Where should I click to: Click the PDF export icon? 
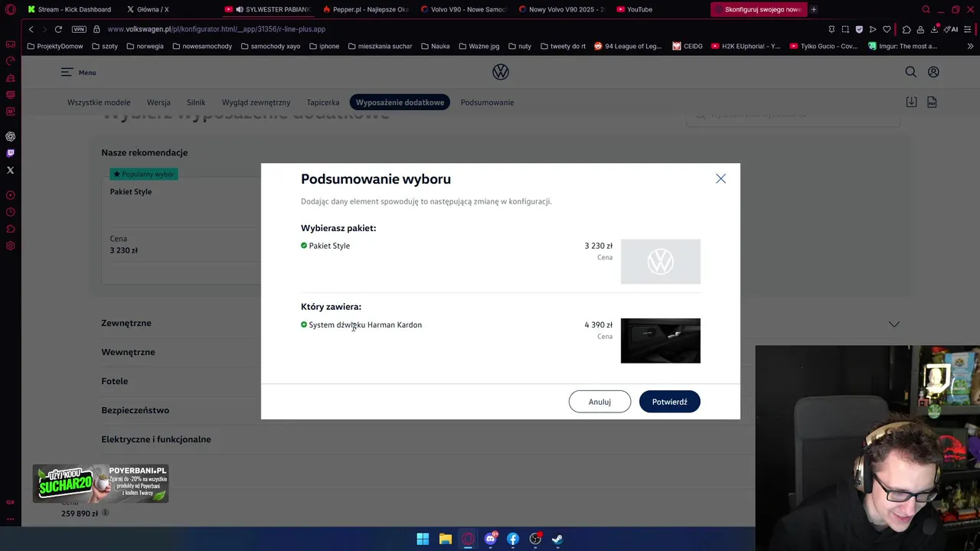tap(932, 102)
